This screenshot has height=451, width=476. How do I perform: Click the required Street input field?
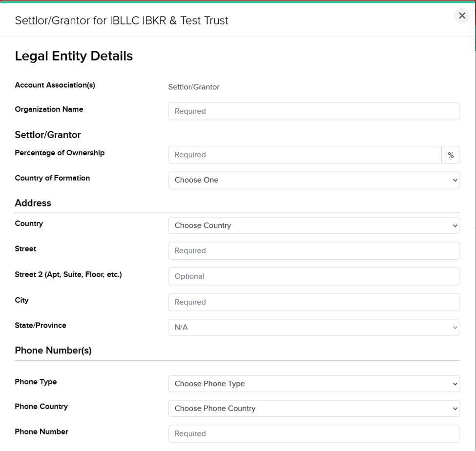[x=313, y=251]
